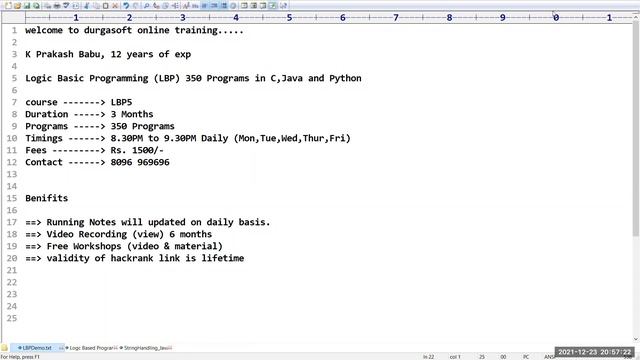640x360 pixels.
Task: Click the Paste clipboard icon
Action: click(105, 6)
